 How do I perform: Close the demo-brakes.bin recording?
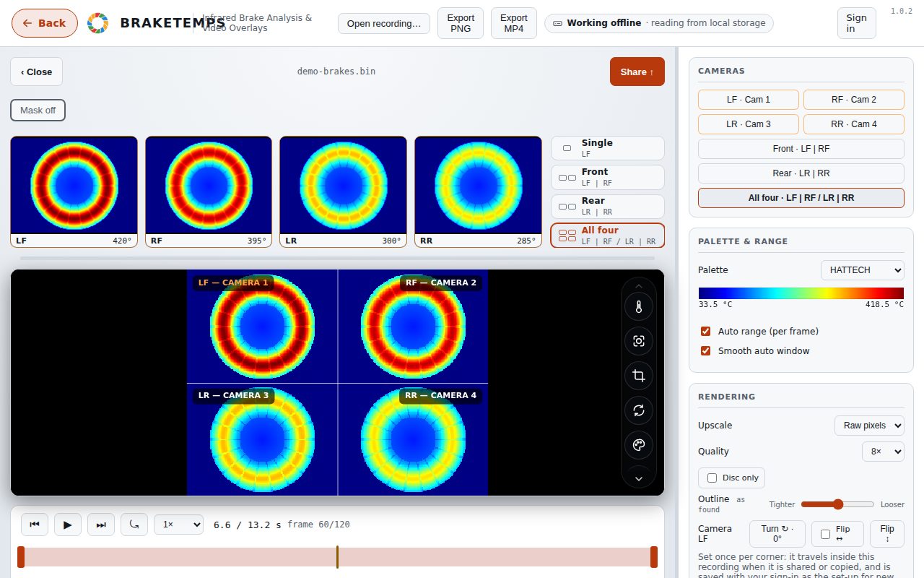pyautogui.click(x=36, y=72)
